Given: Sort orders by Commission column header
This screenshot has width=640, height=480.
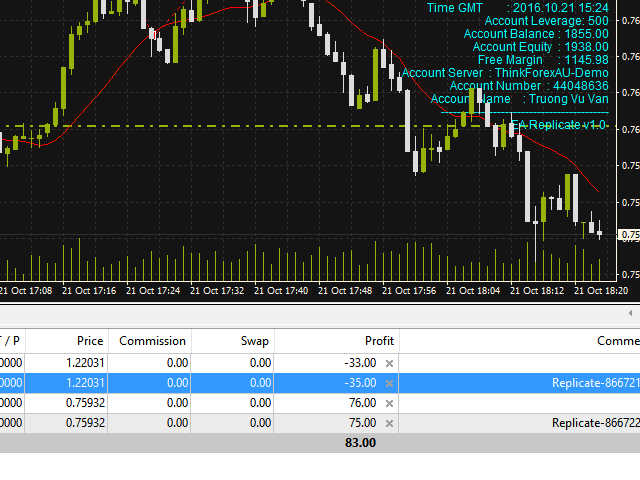Looking at the screenshot, I should tap(150, 341).
